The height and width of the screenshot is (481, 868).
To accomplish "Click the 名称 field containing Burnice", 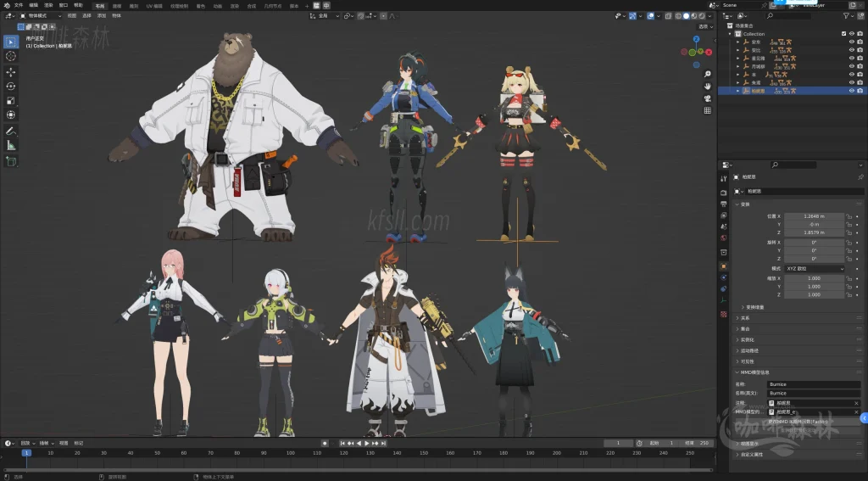I will click(x=814, y=384).
